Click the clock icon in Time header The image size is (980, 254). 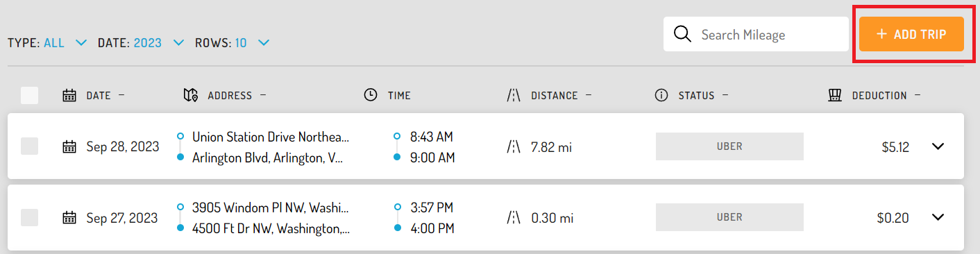tap(371, 95)
